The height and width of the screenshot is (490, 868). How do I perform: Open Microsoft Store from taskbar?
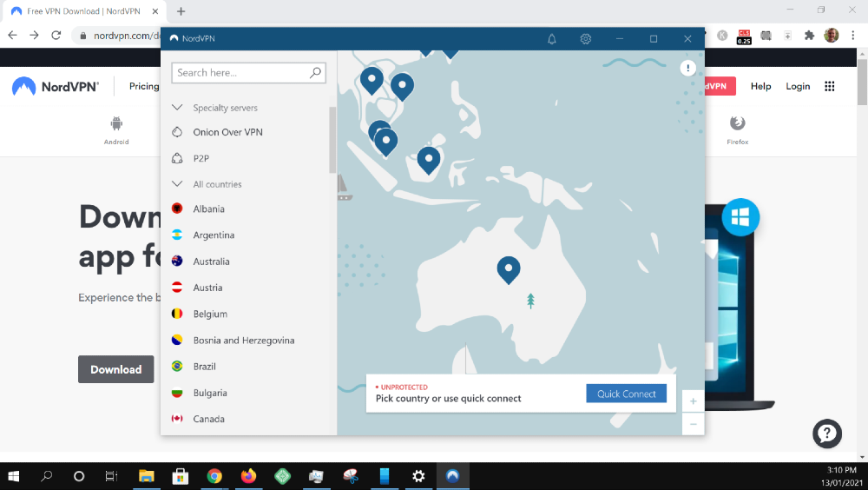180,475
